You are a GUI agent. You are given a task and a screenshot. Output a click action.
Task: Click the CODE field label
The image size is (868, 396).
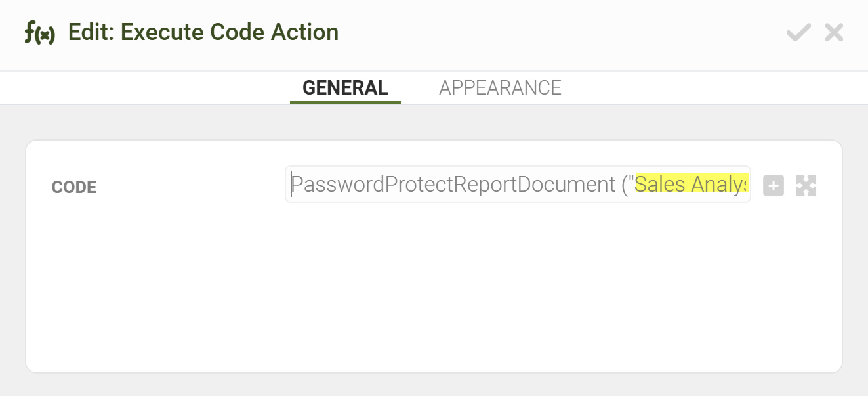coord(74,187)
